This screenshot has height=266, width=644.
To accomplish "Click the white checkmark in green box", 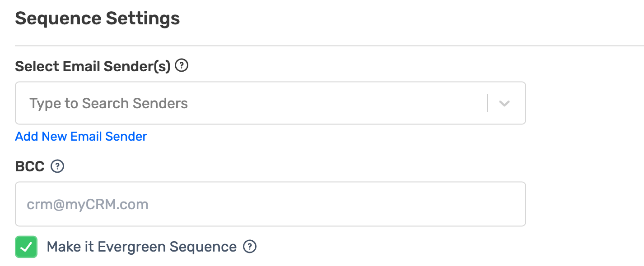I will tap(26, 247).
